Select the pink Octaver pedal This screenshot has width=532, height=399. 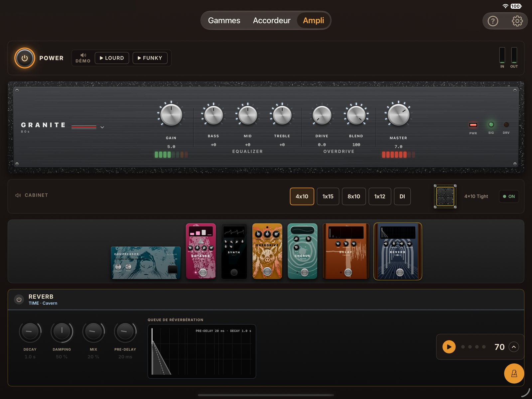pyautogui.click(x=201, y=251)
